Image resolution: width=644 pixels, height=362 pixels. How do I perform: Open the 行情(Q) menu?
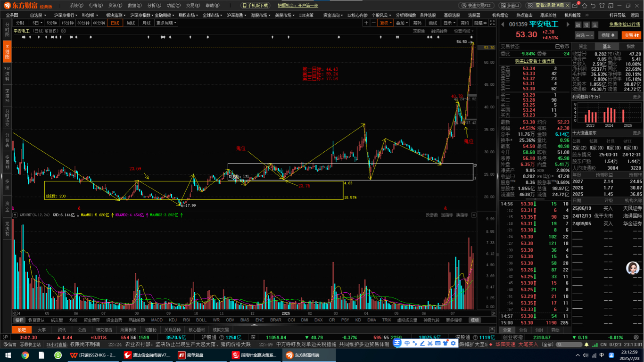click(x=96, y=6)
